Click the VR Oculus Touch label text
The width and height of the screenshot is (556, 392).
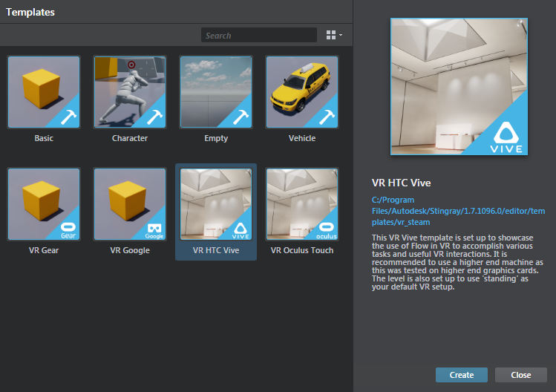point(302,250)
